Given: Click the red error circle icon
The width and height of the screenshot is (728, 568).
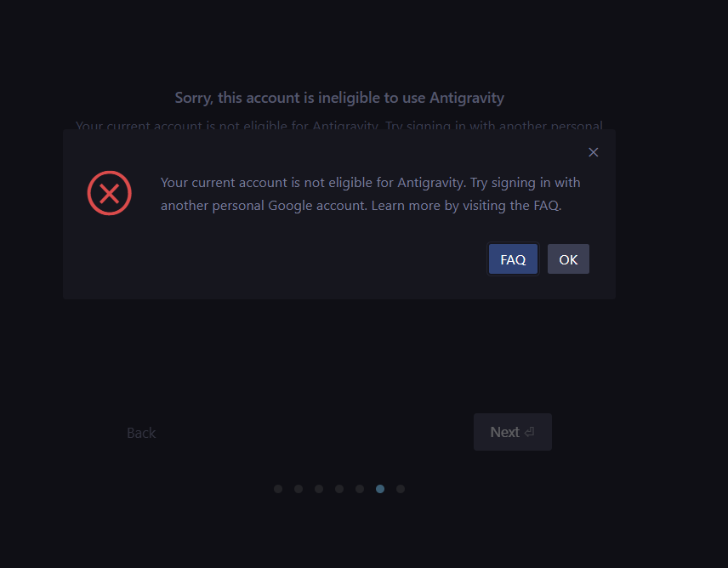Looking at the screenshot, I should 110,193.
